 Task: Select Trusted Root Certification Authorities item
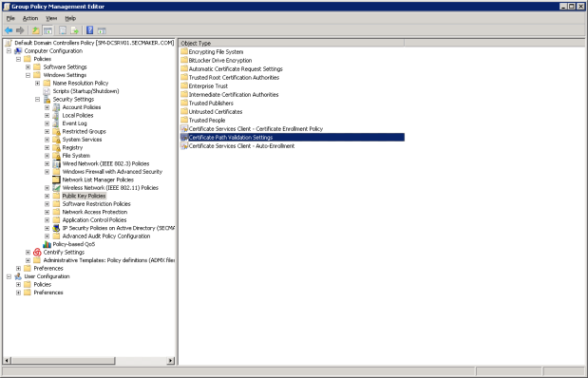tap(234, 78)
